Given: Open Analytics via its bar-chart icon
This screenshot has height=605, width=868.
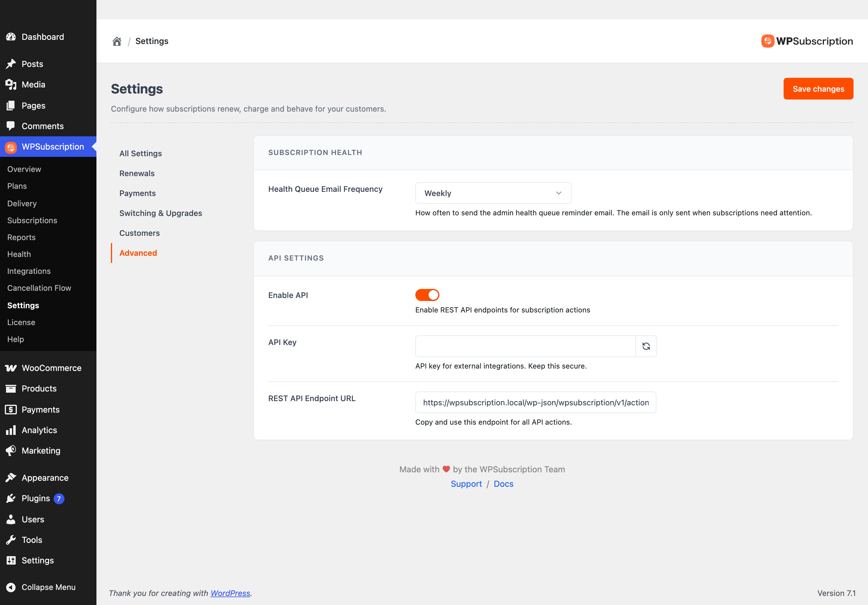Looking at the screenshot, I should (11, 430).
